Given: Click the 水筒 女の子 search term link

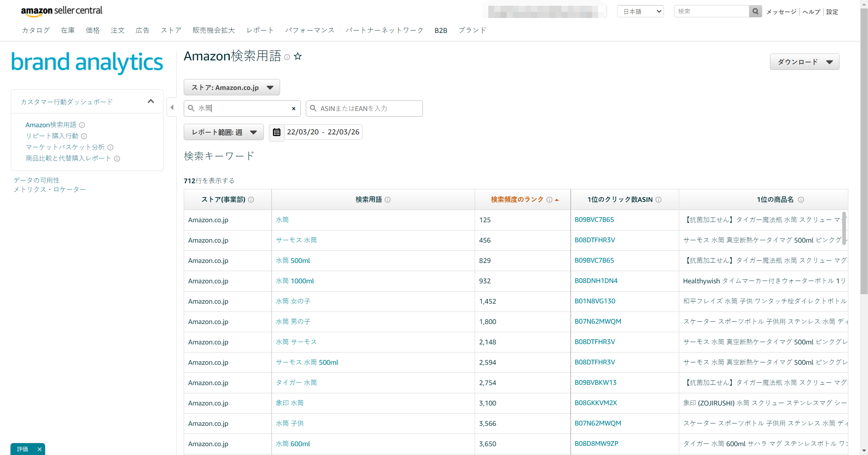Looking at the screenshot, I should point(293,301).
